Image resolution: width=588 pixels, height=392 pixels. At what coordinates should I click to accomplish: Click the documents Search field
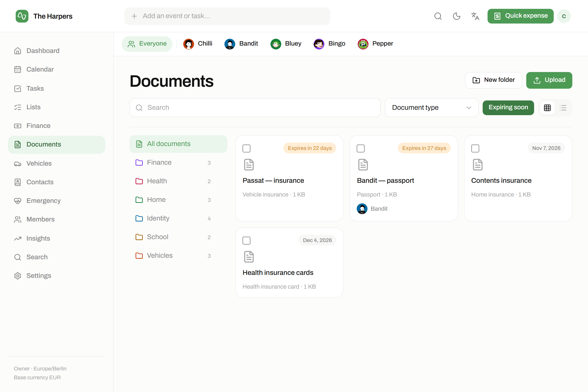255,108
